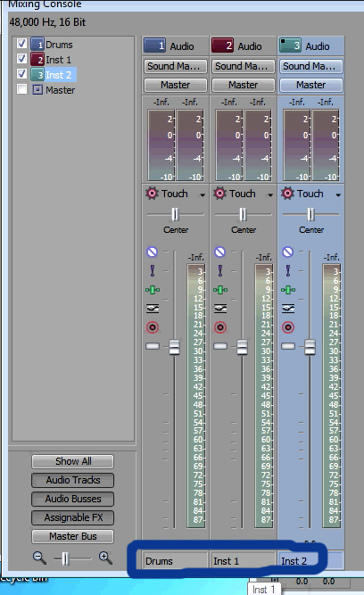Click track 1 blue number icon in header
This screenshot has height=595, width=364.
click(155, 45)
